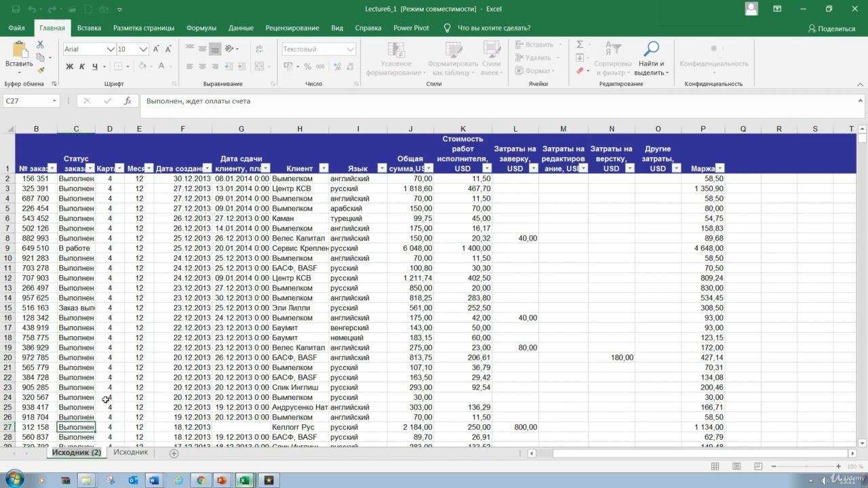Click the insert function fx icon
The width and height of the screenshot is (868, 488).
tap(127, 101)
